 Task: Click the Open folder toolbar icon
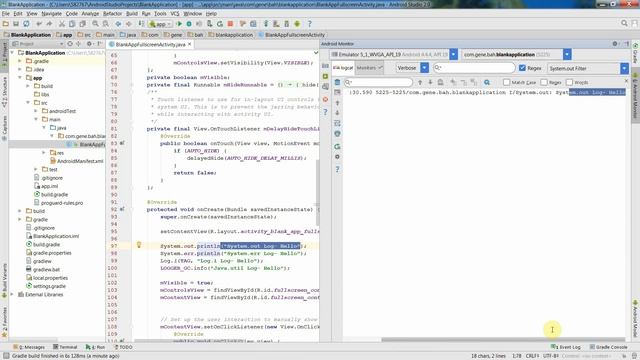click(x=6, y=24)
